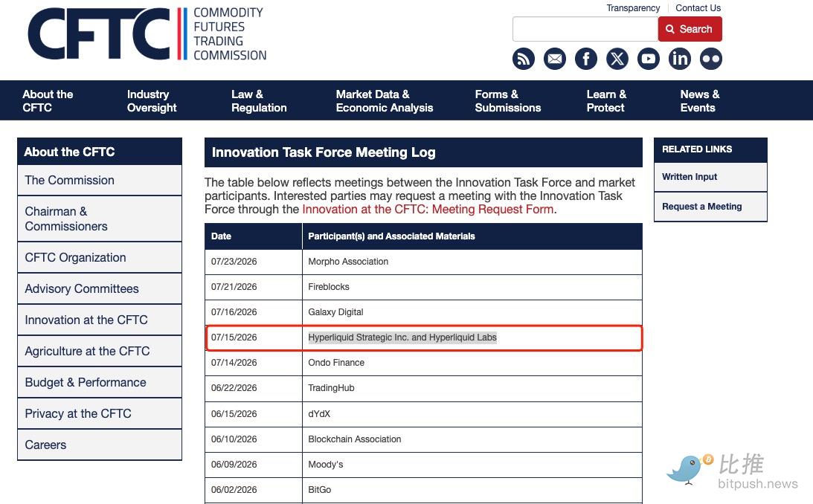Click the TradingHub entry
Screen dimensions: 813x504
click(x=331, y=388)
